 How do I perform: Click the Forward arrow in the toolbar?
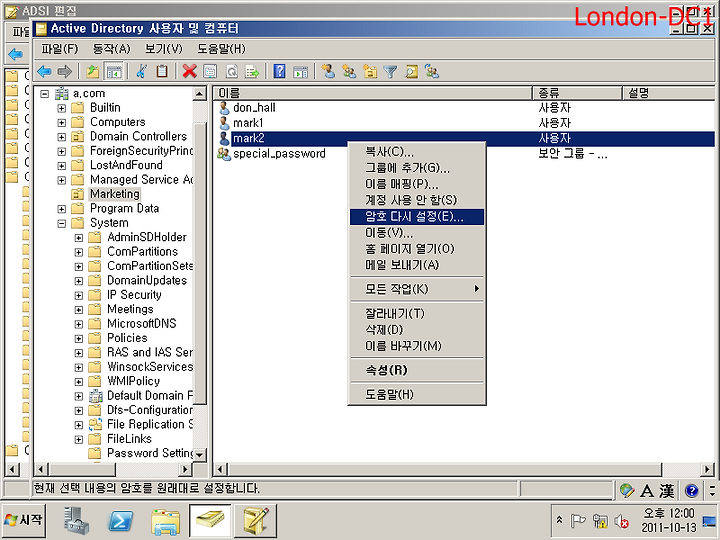click(x=64, y=71)
